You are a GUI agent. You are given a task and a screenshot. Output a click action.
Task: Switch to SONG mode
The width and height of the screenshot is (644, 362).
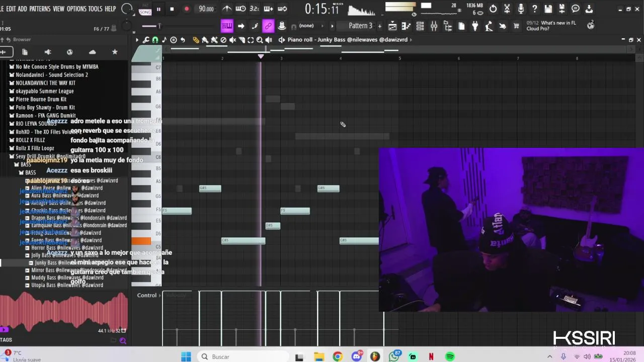click(x=145, y=12)
